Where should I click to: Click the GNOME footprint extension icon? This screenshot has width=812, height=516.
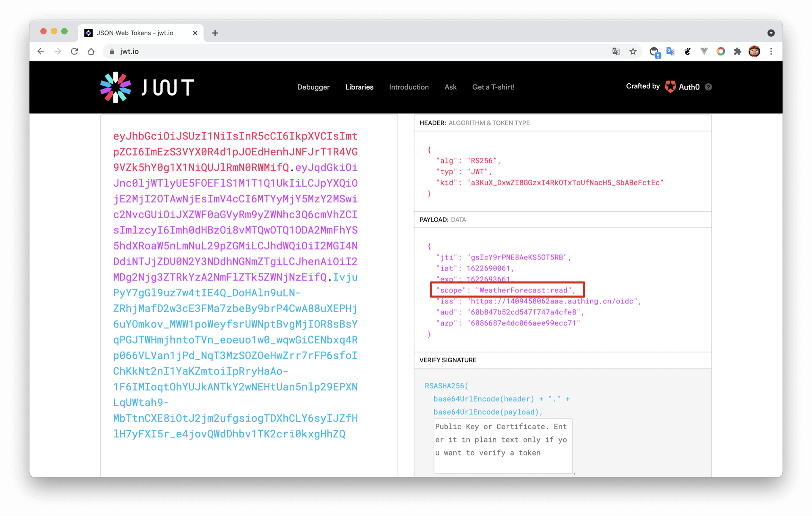[x=687, y=51]
